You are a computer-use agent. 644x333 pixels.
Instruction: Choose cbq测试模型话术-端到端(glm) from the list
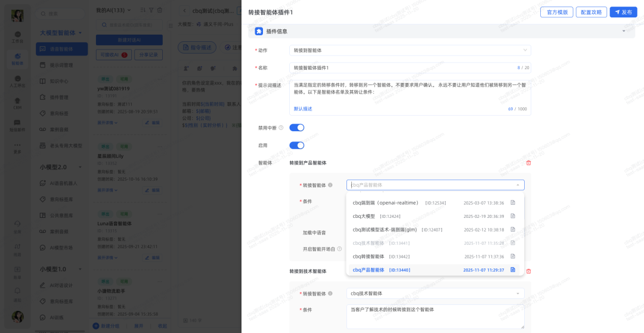pyautogui.click(x=385, y=230)
